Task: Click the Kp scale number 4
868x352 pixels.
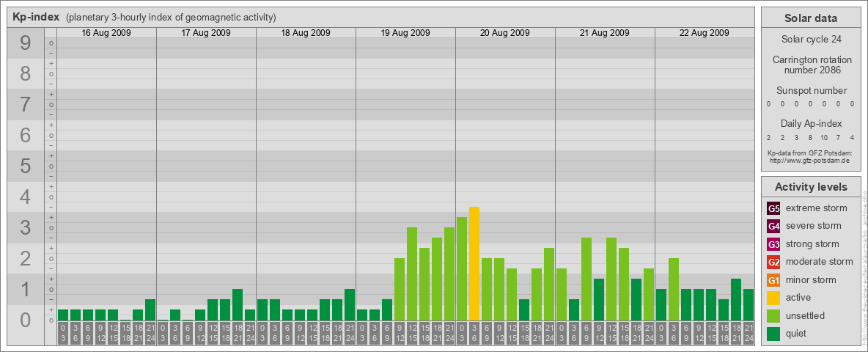Action: click(x=25, y=197)
